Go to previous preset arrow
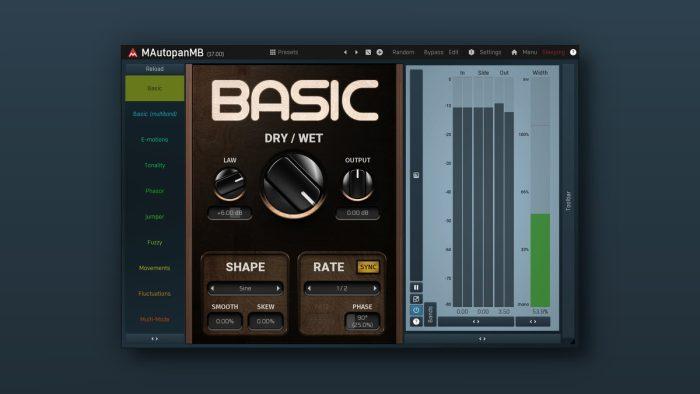The width and height of the screenshot is (700, 394). click(x=345, y=52)
